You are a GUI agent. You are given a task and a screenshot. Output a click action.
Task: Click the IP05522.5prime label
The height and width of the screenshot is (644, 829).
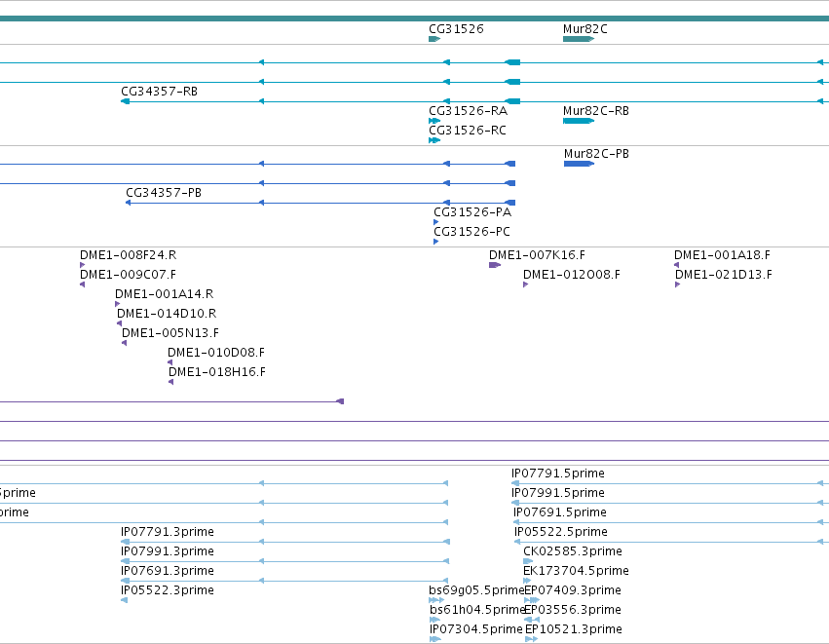(x=561, y=532)
